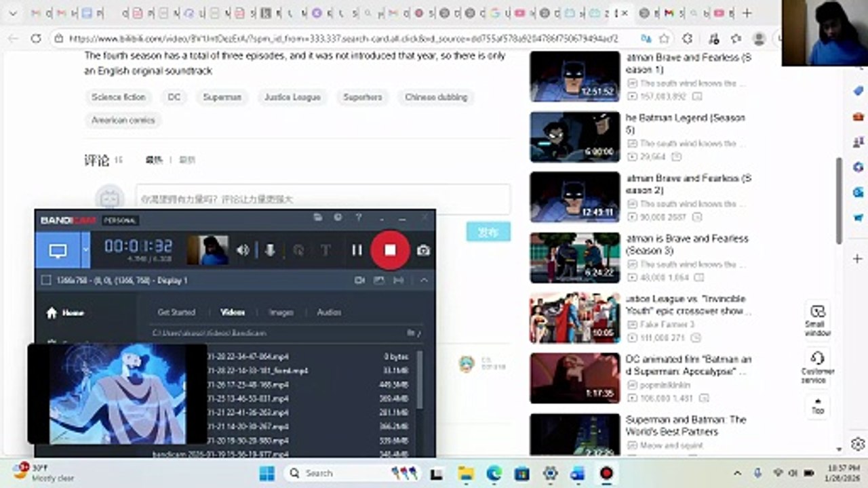Select the 'Justice League' tag
The image size is (868, 488).
(x=292, y=97)
